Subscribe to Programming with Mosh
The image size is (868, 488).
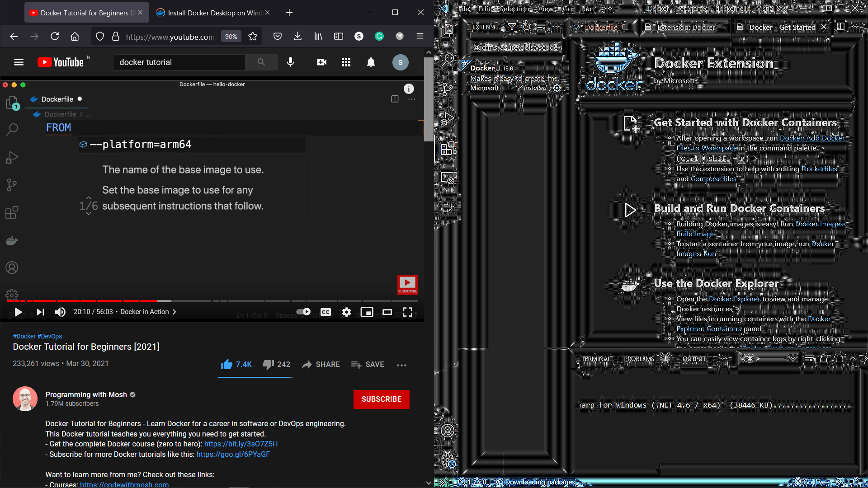381,399
